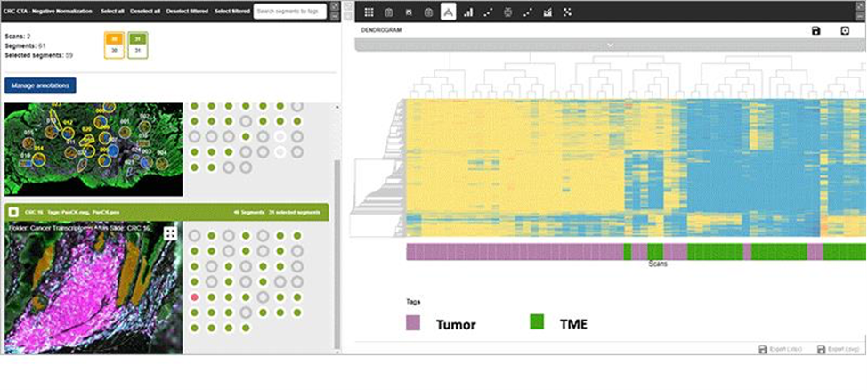Image resolution: width=868 pixels, height=390 pixels.
Task: Open the grid view icon in the toolbar
Action: 369,12
